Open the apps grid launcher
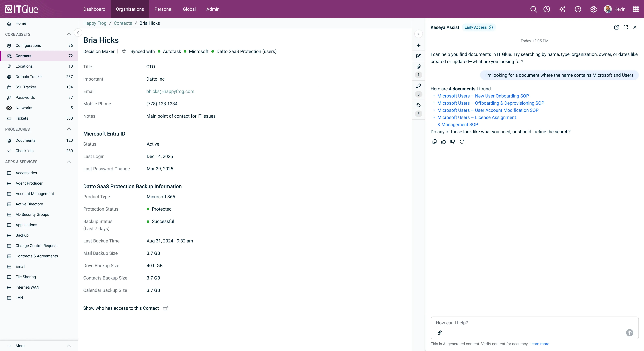 pos(636,9)
